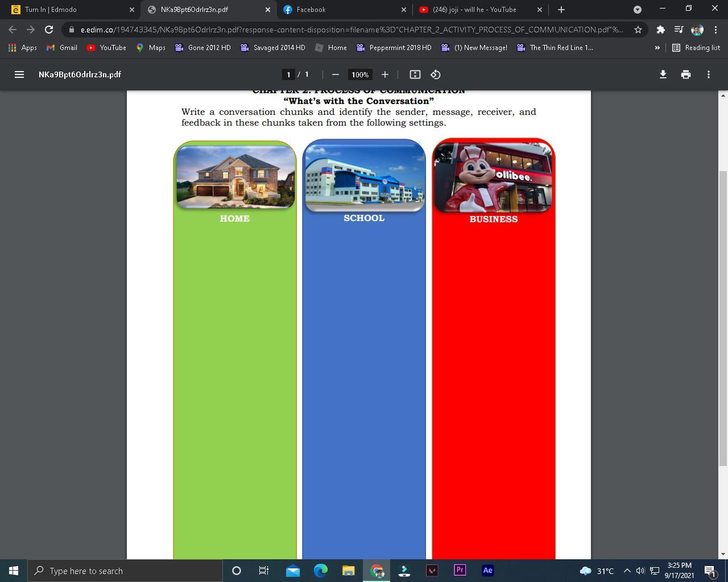
Task: Click the fit to page icon
Action: pos(415,74)
